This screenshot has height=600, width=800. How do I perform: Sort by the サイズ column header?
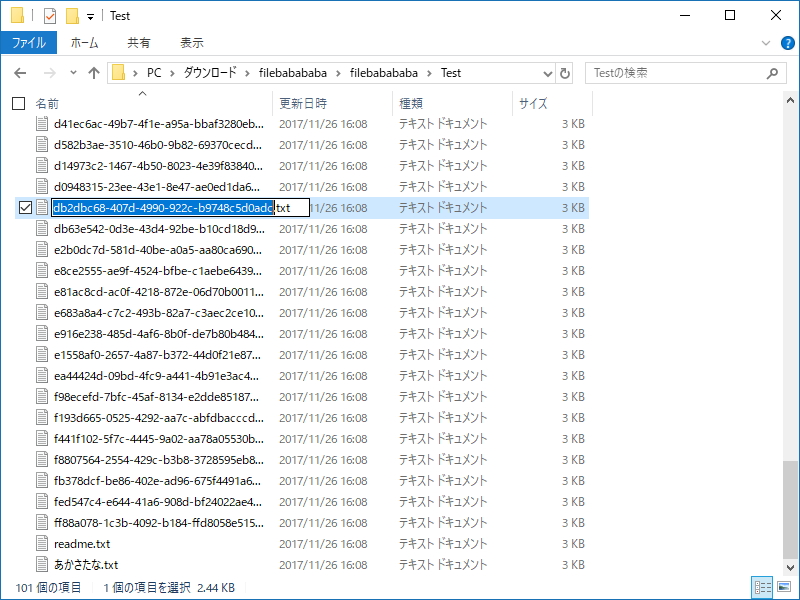(x=533, y=104)
